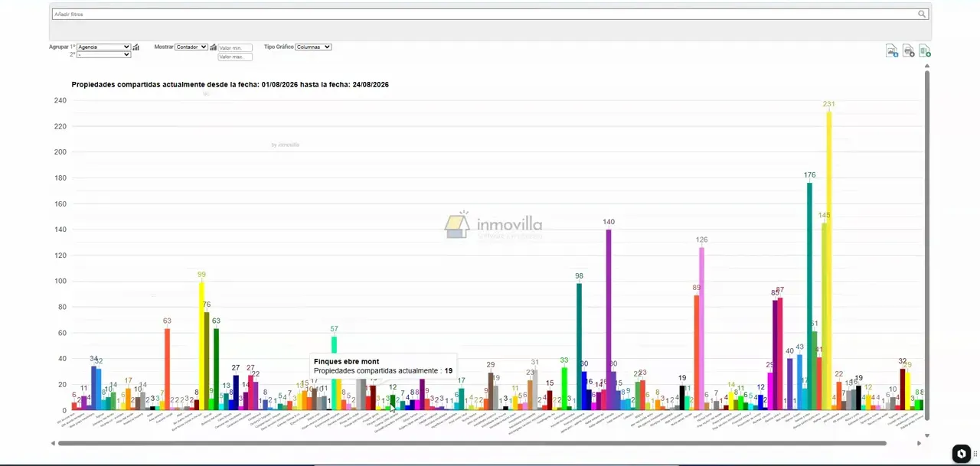The image size is (980, 466).
Task: Click the teal bar labeled 176
Action: pyautogui.click(x=809, y=296)
